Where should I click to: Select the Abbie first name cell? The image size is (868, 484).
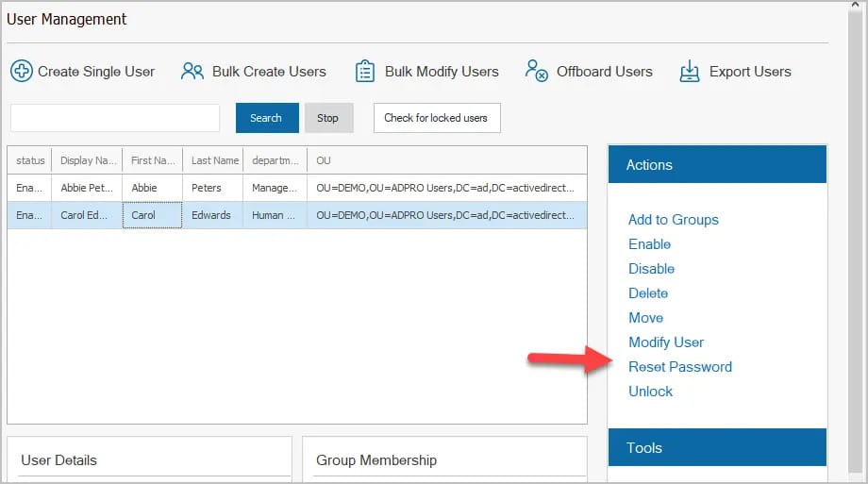coord(152,188)
